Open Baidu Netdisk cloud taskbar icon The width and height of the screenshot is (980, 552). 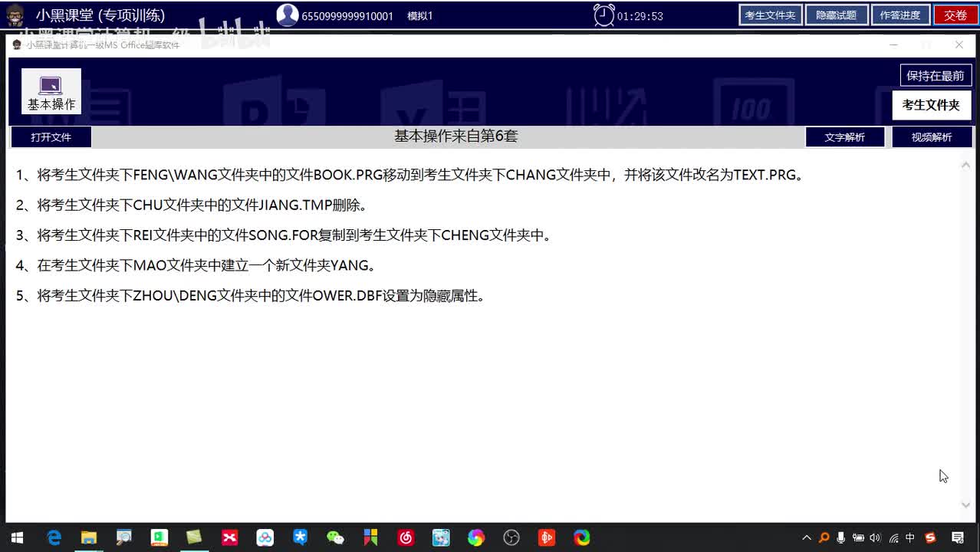[x=265, y=537]
